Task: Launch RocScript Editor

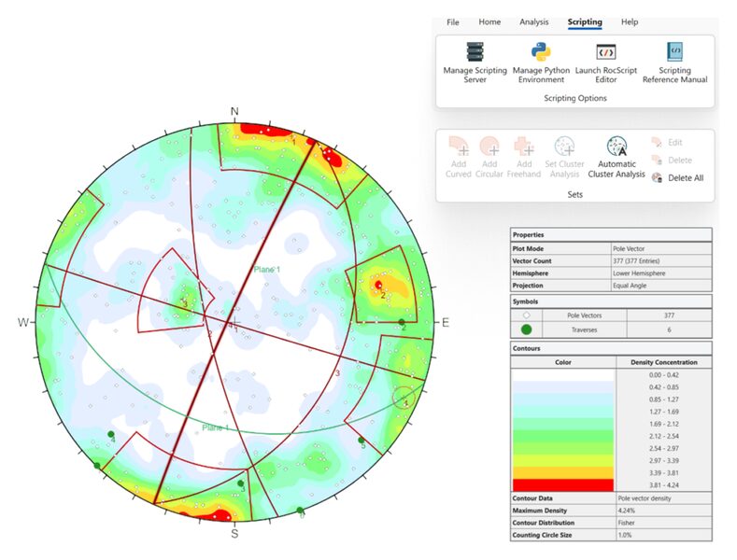Action: point(606,63)
